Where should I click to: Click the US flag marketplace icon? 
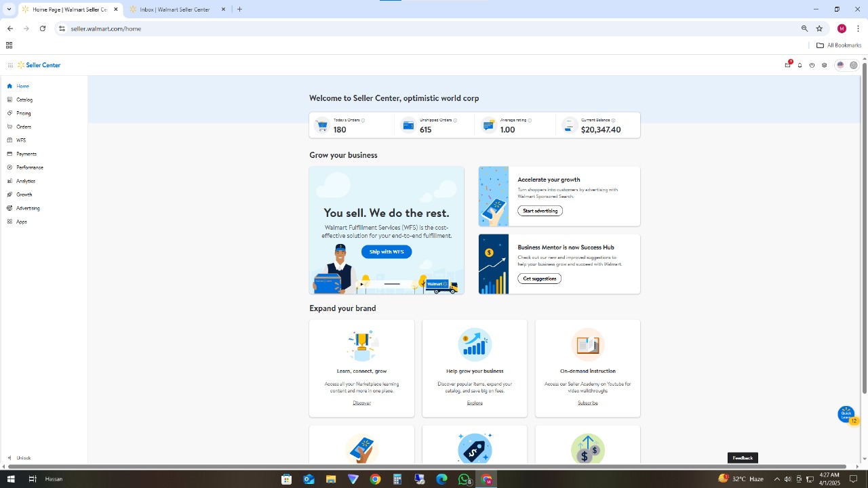point(840,65)
